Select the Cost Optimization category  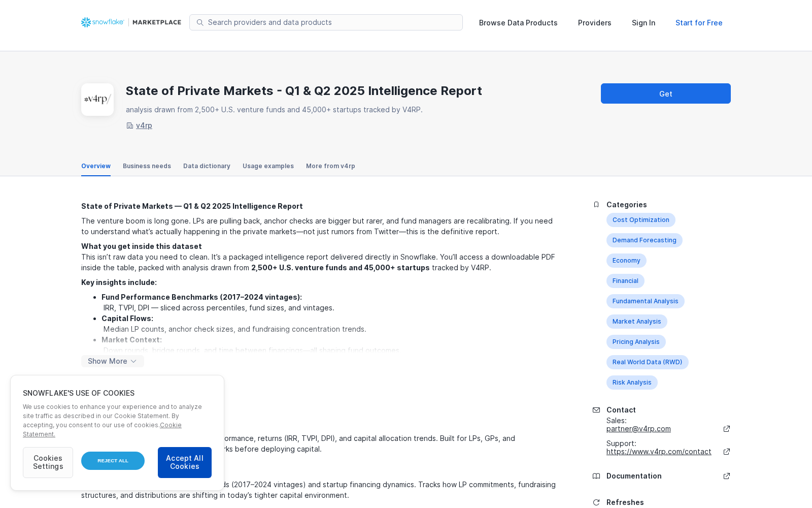[x=641, y=220]
